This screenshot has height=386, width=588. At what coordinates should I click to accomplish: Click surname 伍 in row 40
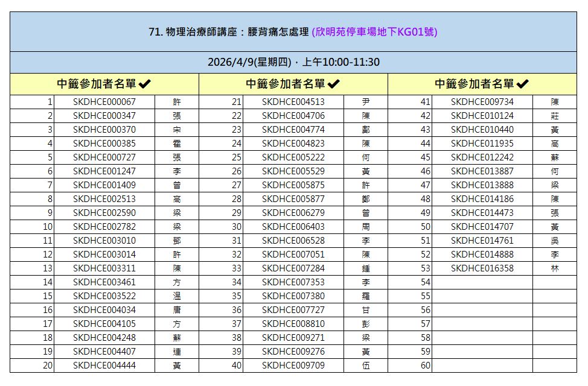366,365
